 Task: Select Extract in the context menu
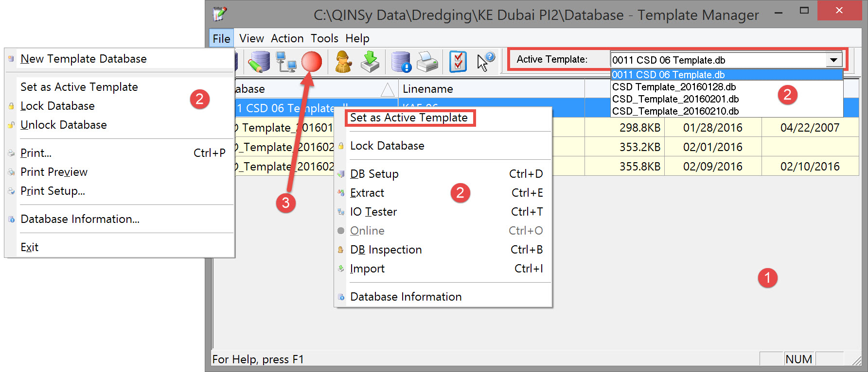[443, 193]
